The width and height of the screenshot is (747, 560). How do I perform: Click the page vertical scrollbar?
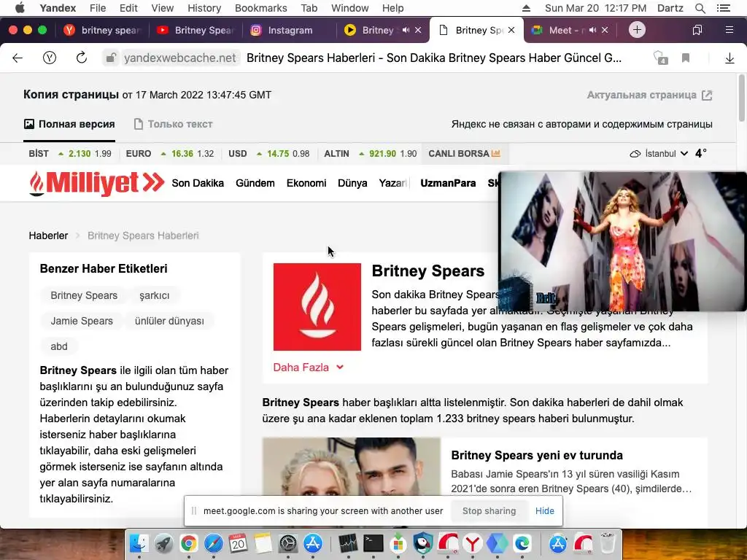pos(742,98)
